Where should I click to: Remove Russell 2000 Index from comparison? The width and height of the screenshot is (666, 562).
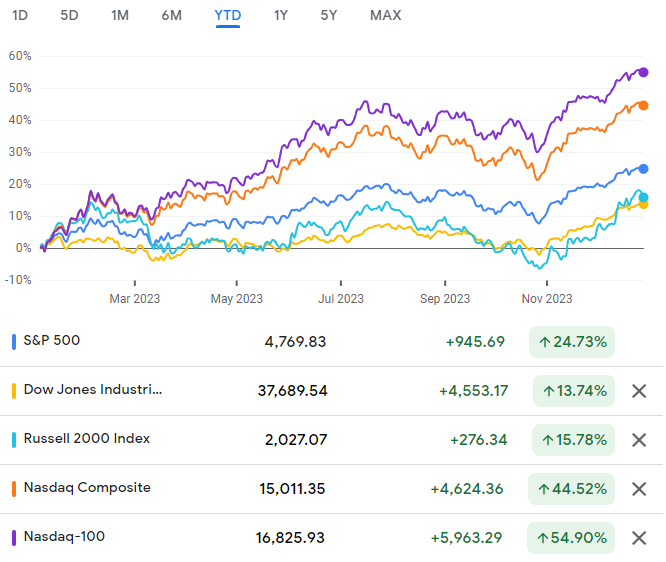pyautogui.click(x=639, y=440)
